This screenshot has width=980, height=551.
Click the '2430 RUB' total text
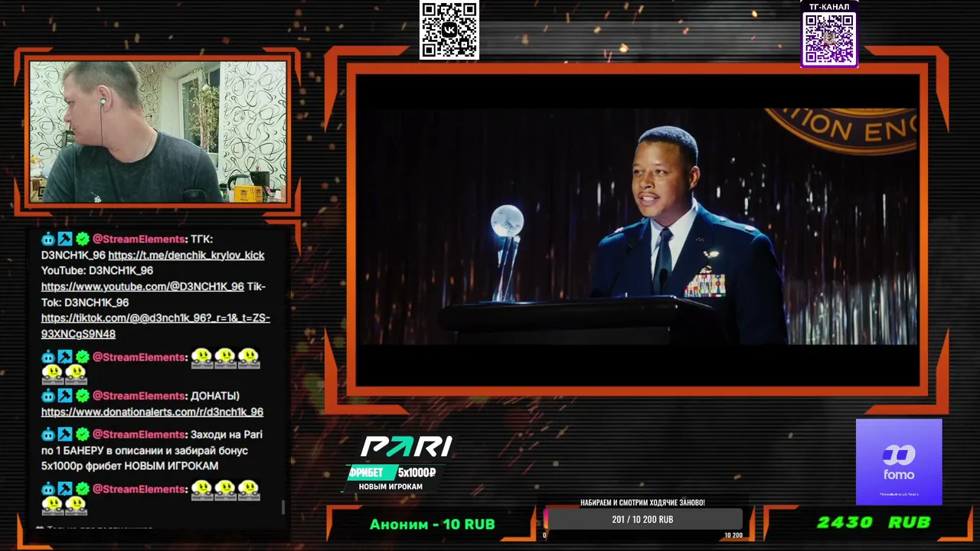click(874, 522)
